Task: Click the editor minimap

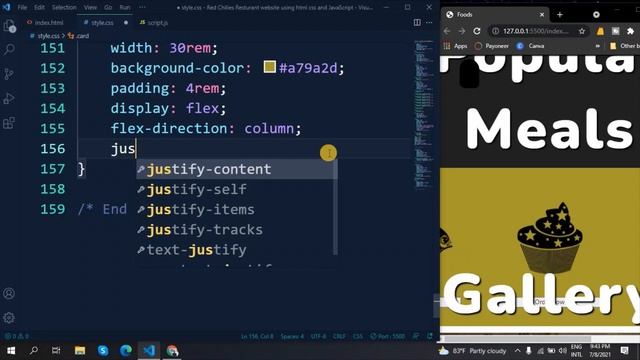Action: point(423,114)
